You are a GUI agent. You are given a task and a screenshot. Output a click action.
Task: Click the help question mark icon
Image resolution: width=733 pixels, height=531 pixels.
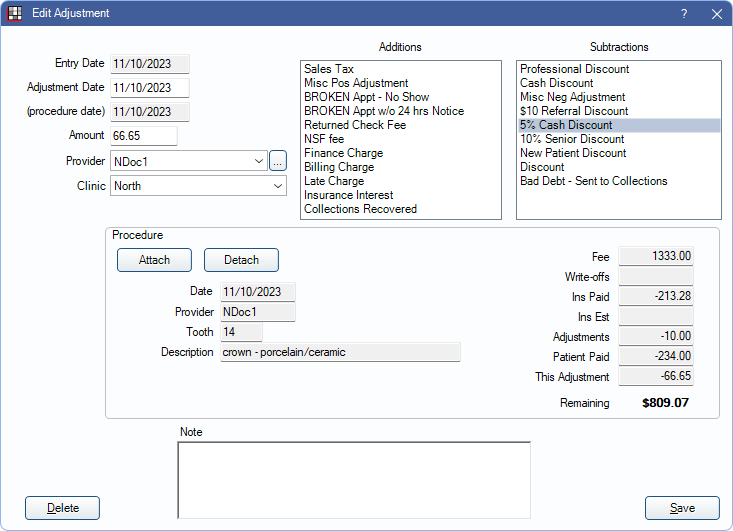[684, 14]
